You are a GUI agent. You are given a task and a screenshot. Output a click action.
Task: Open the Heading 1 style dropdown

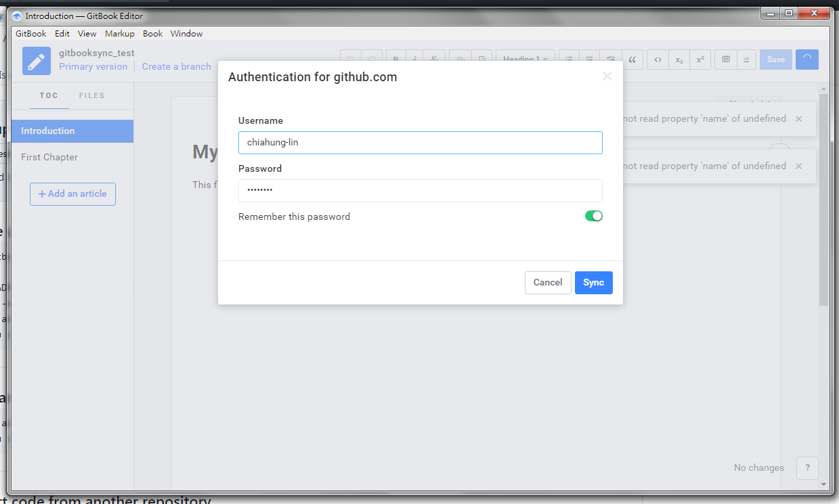pos(525,60)
